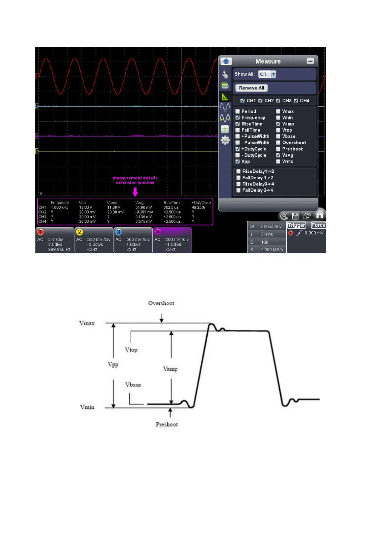Enable the Preshoot measurement

[278, 149]
